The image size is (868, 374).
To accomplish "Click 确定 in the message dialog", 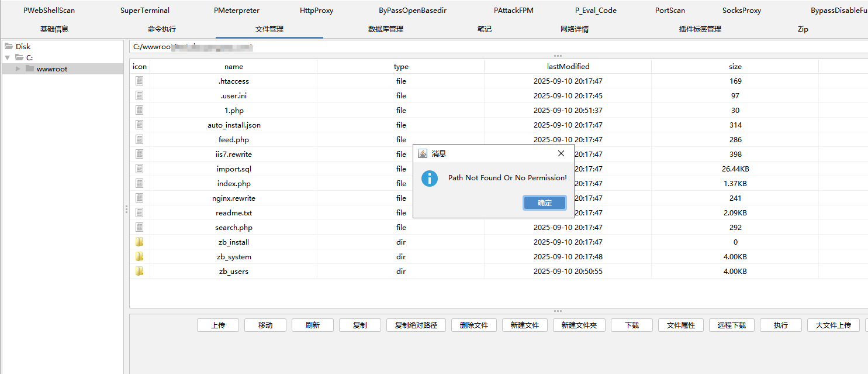I will (x=544, y=203).
